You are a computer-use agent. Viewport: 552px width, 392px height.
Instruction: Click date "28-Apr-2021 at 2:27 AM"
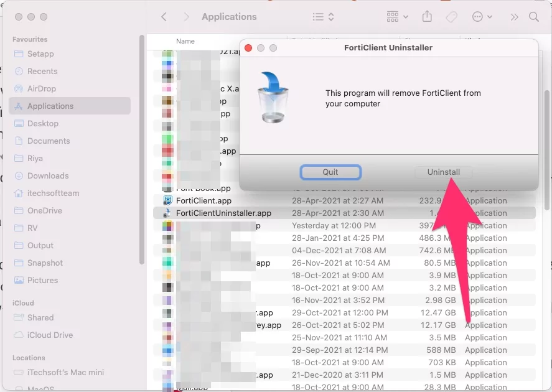click(337, 200)
